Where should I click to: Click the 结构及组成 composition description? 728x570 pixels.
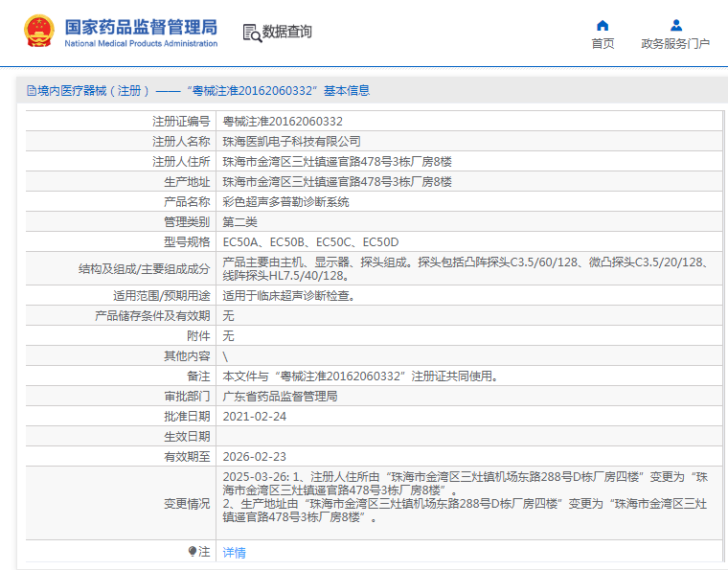[x=466, y=269]
